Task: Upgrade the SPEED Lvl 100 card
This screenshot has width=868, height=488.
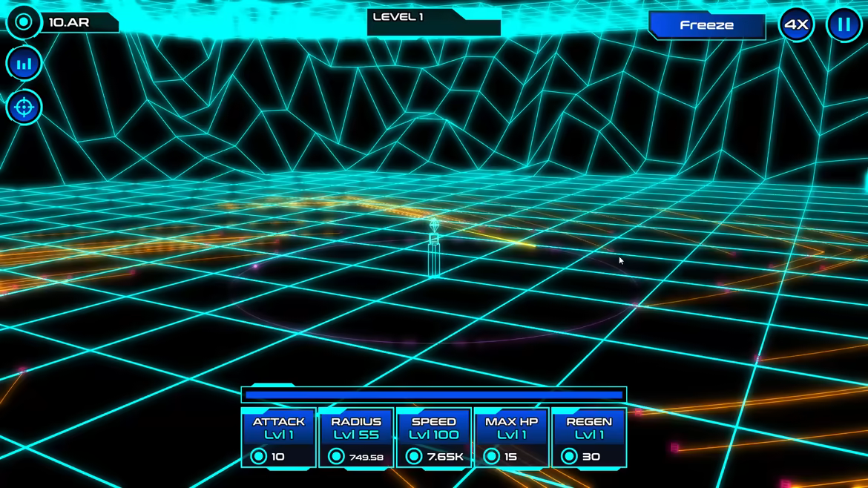Action: coord(433,438)
